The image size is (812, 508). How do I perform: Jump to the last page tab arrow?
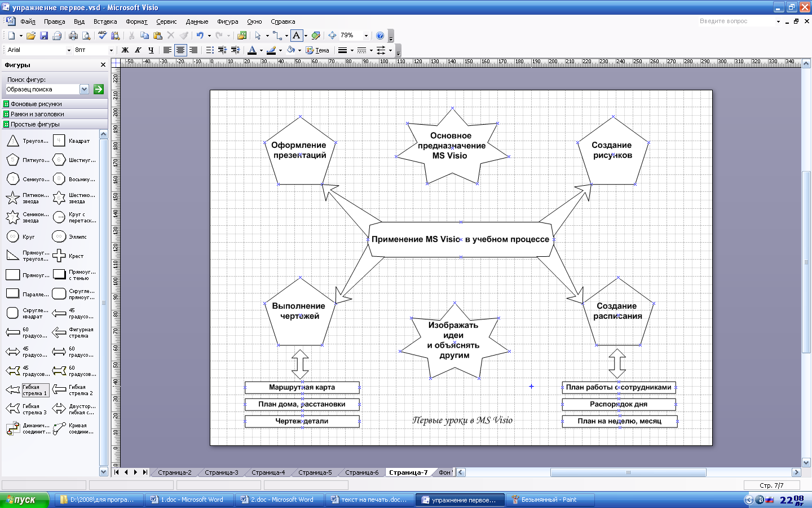145,472
